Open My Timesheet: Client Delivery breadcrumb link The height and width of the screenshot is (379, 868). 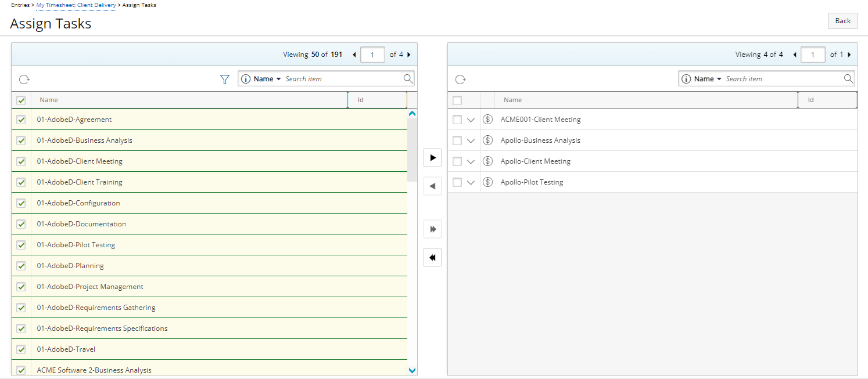(76, 5)
